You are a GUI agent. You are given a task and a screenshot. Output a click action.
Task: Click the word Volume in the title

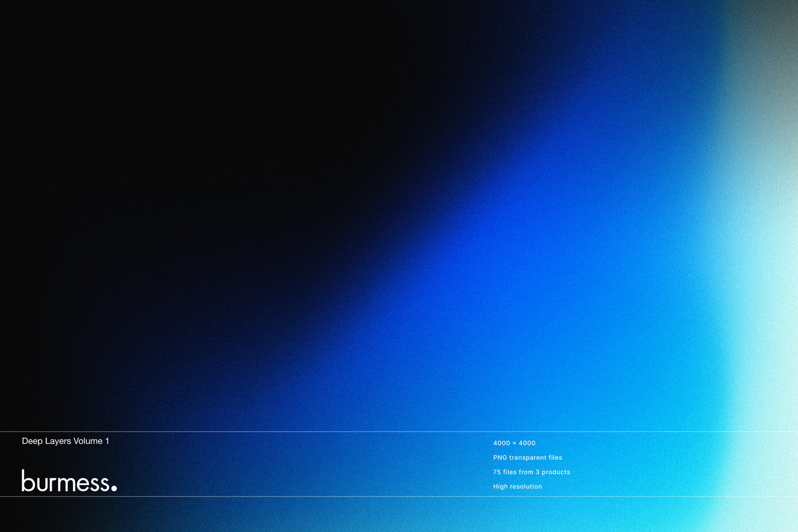click(88, 441)
